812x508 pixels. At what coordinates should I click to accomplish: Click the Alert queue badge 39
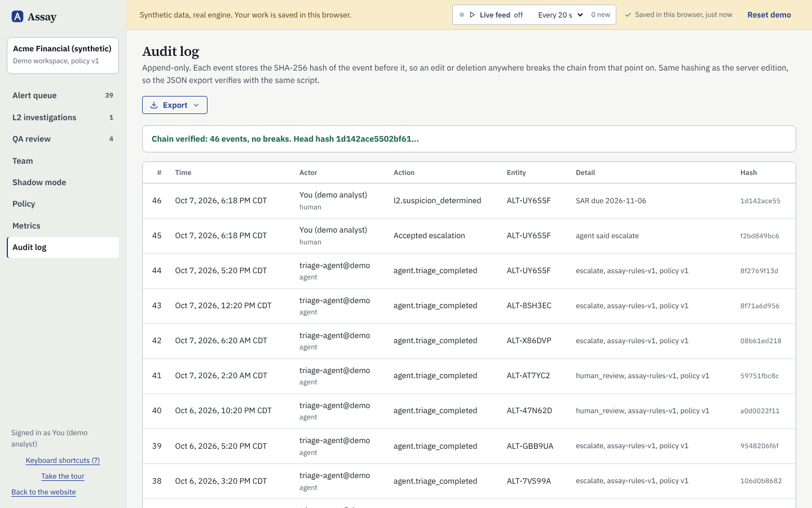[x=109, y=95]
